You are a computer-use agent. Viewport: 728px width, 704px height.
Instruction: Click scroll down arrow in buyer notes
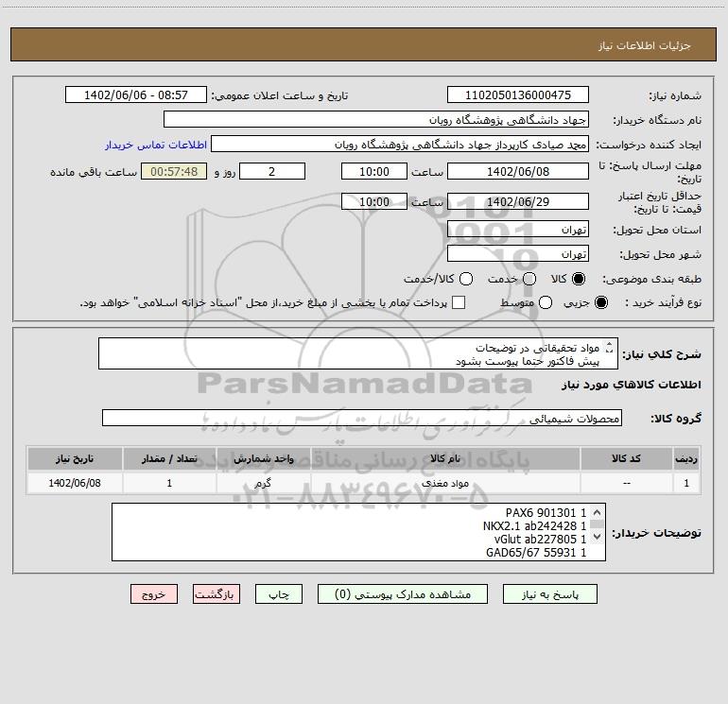(x=597, y=537)
